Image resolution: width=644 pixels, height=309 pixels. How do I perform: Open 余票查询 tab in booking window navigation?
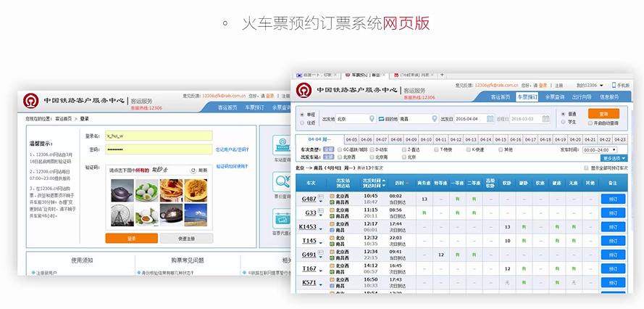click(555, 97)
